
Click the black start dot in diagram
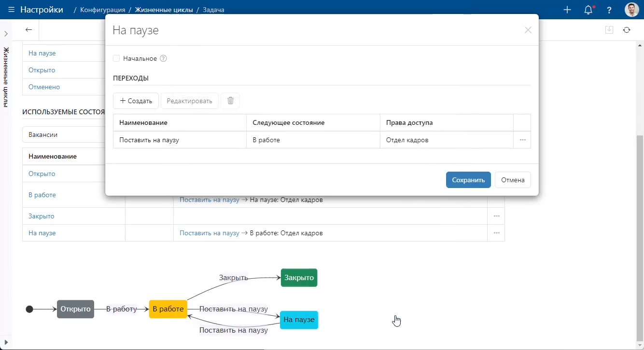pos(29,309)
